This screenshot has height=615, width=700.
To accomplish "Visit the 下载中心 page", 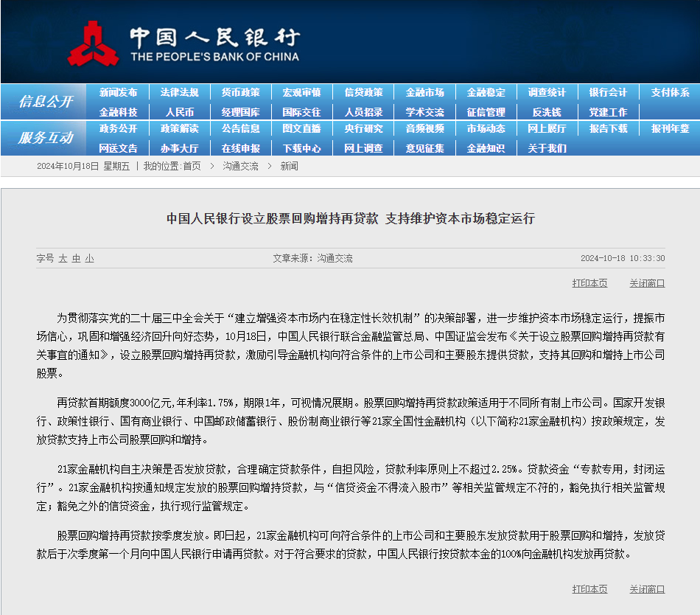I will pyautogui.click(x=301, y=148).
